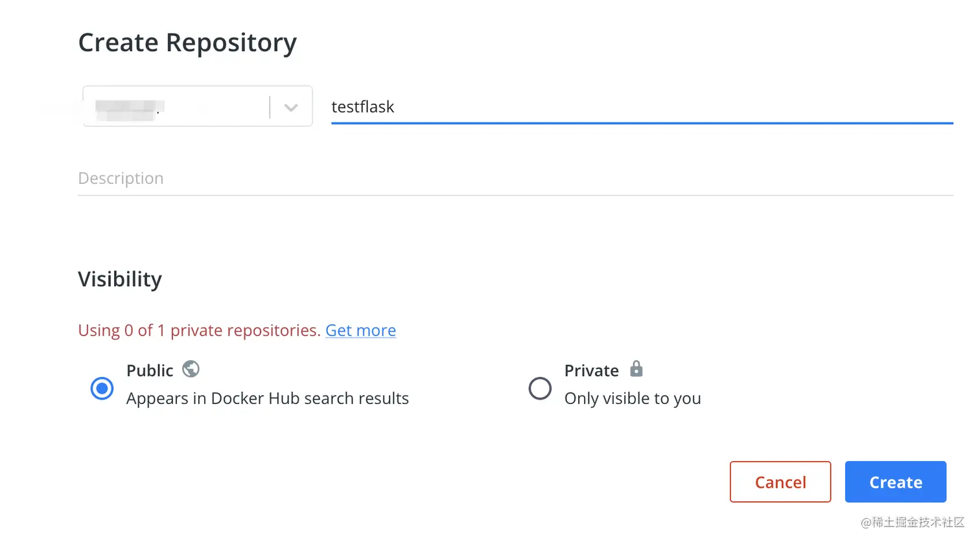Click the Create Repository heading
This screenshot has height=544, width=980.
click(x=187, y=43)
